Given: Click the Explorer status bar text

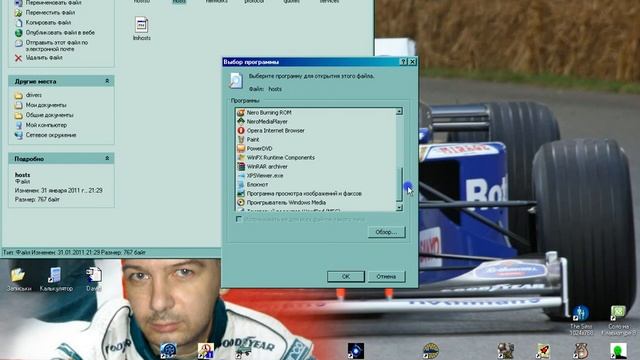Looking at the screenshot, I should tap(75, 252).
